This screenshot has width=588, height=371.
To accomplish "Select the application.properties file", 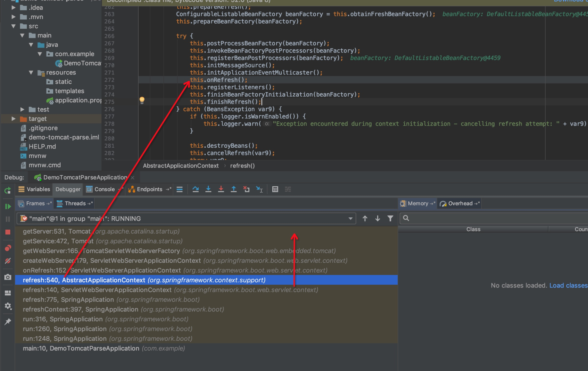I will [x=74, y=100].
